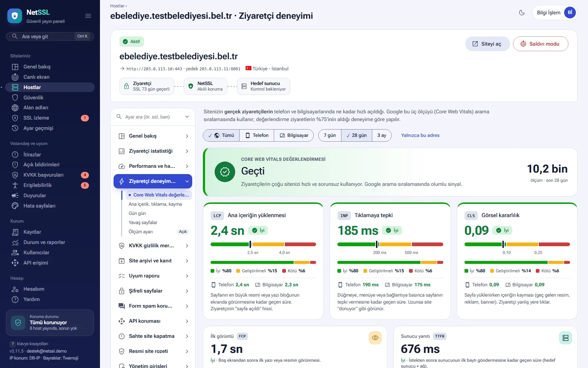Activate Saldırı modu button
The width and height of the screenshot is (588, 368).
pos(541,44)
